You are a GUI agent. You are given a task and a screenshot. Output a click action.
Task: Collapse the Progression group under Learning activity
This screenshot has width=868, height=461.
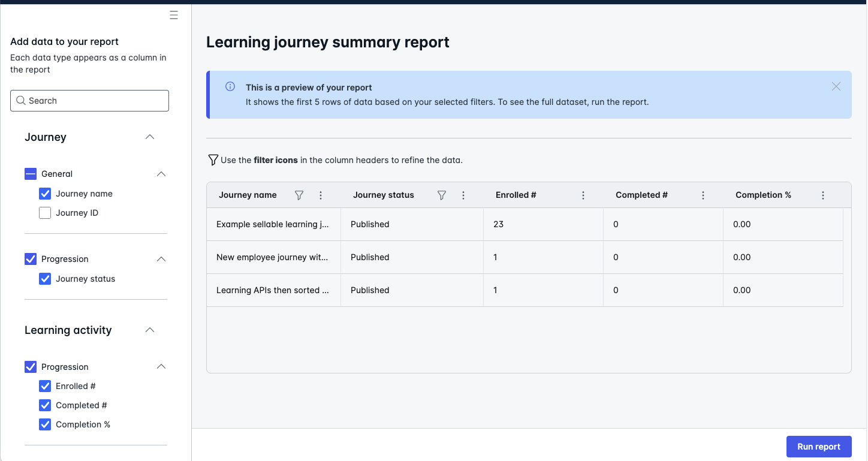(x=161, y=367)
